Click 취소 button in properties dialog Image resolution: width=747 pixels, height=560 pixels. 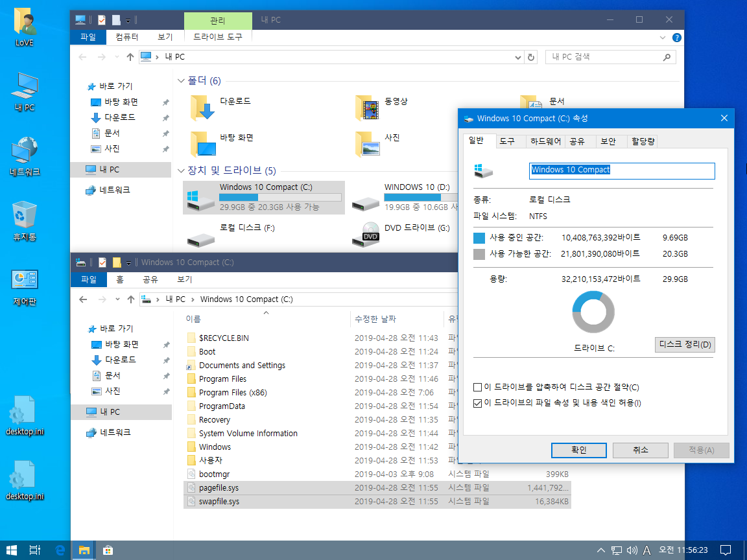point(640,450)
